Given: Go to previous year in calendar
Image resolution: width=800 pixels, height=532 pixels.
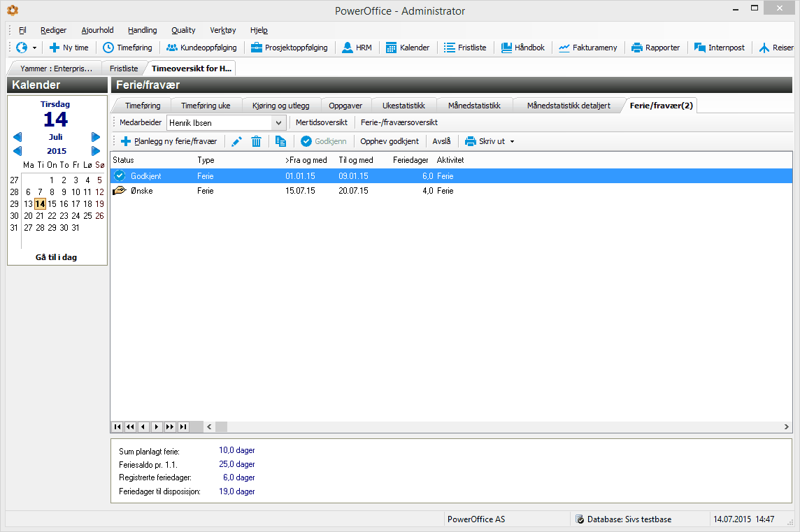Looking at the screenshot, I should (x=18, y=151).
